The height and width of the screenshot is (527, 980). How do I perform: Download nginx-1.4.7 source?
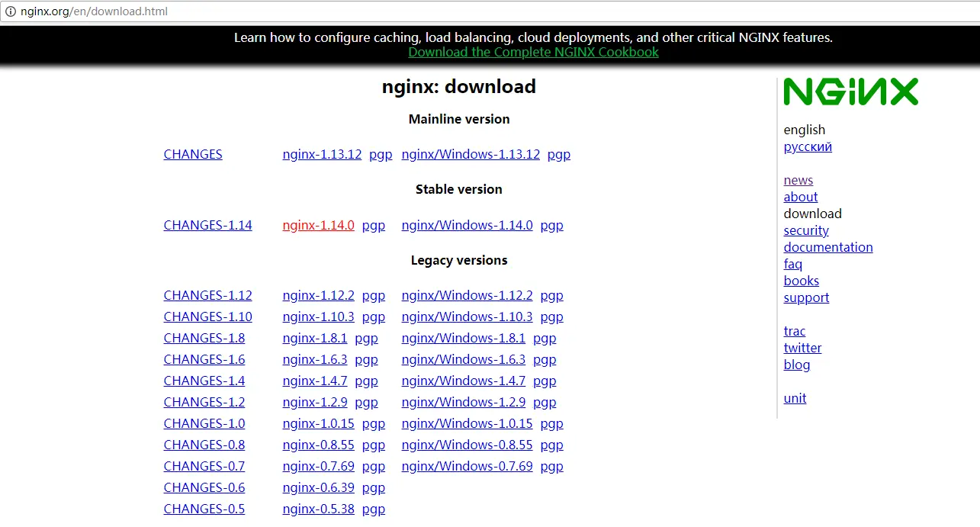[x=314, y=381]
